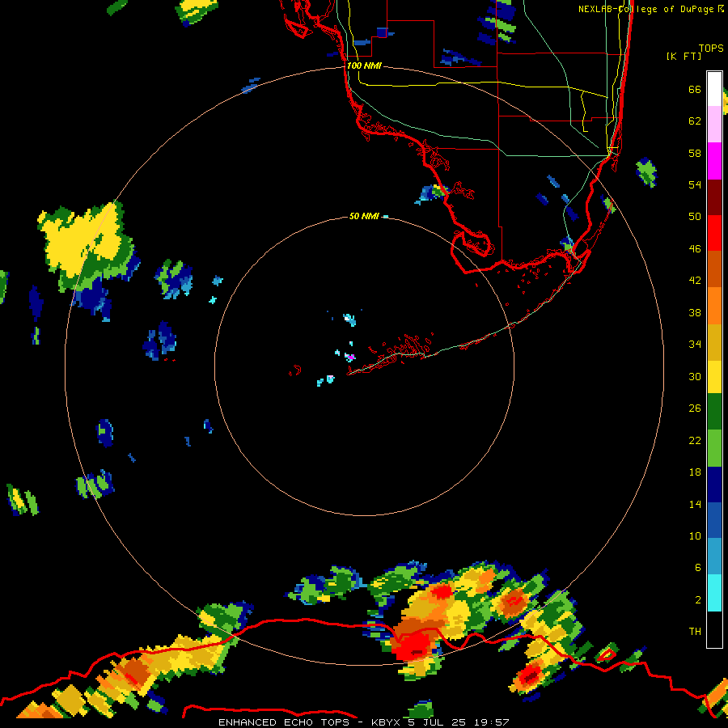728x728 pixels.
Task: Click the "2" legend value
Action: click(x=698, y=599)
